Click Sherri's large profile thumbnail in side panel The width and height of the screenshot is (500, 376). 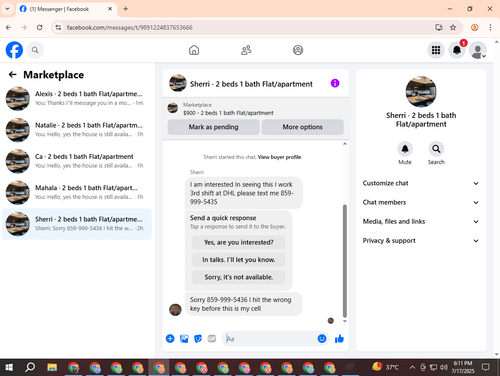coord(421,92)
